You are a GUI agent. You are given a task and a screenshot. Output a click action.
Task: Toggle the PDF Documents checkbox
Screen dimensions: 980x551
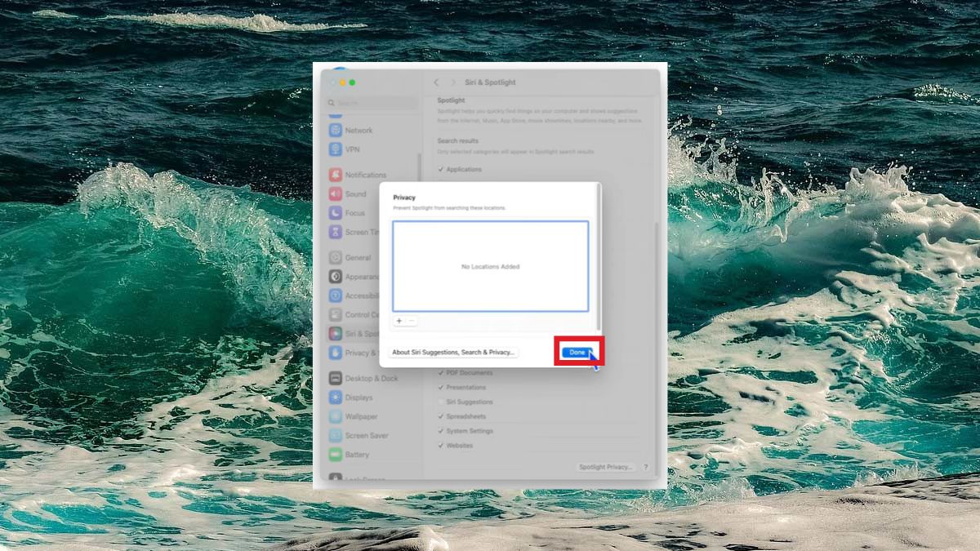[441, 373]
